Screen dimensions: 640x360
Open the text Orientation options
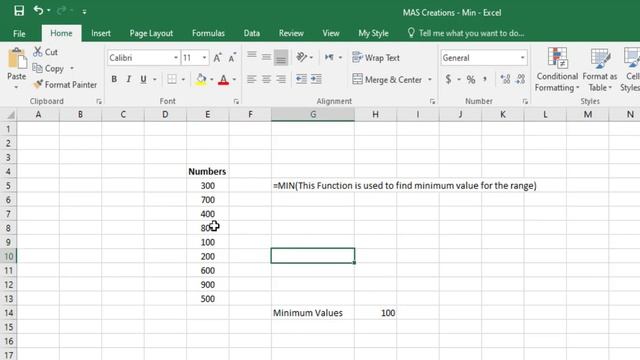pos(304,57)
